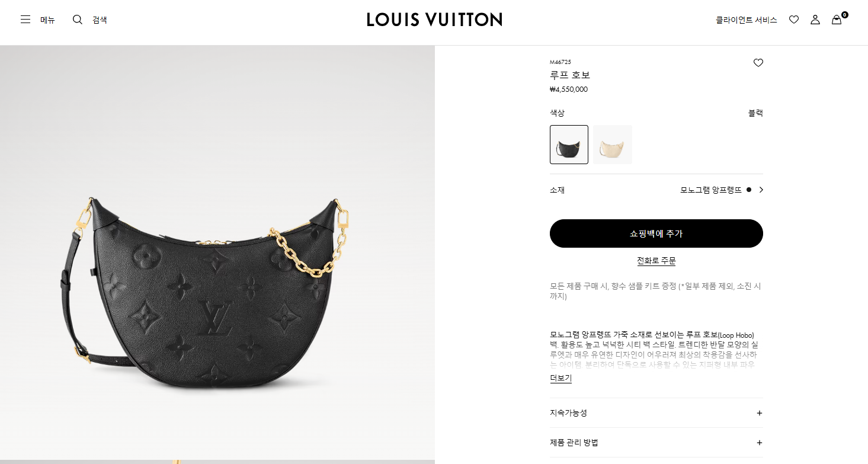Viewport: 868px width, 464px height.
Task: Click 전화로 주문 link
Action: coord(656,261)
